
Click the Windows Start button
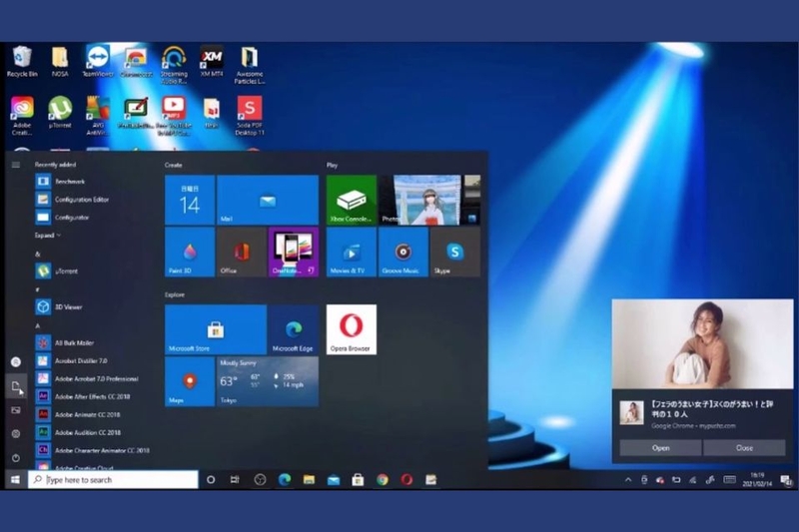15,479
